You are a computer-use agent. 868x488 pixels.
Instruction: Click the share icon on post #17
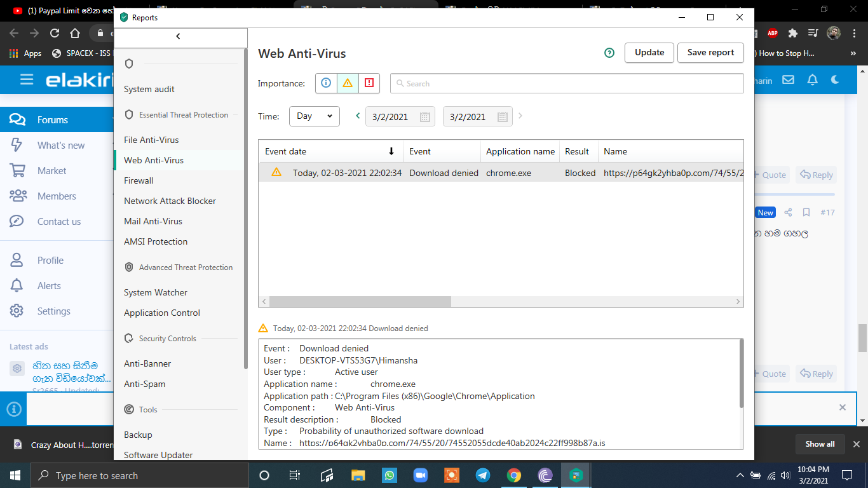coord(789,212)
